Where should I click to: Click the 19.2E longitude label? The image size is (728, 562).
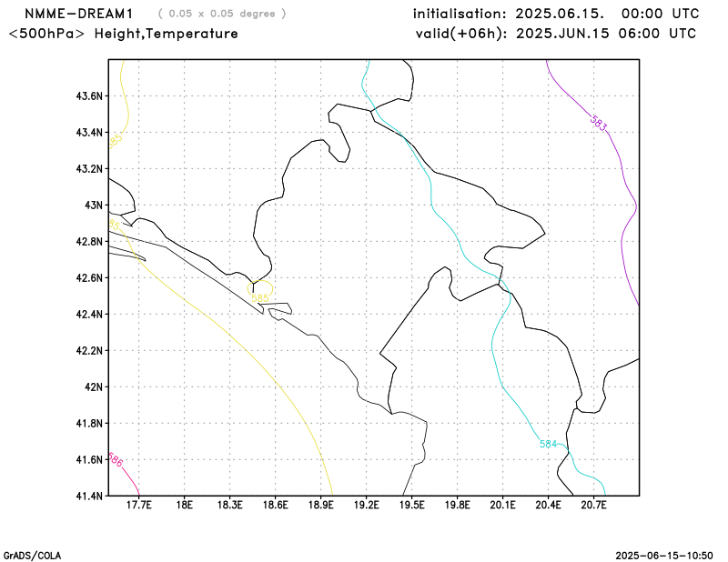[x=367, y=505]
